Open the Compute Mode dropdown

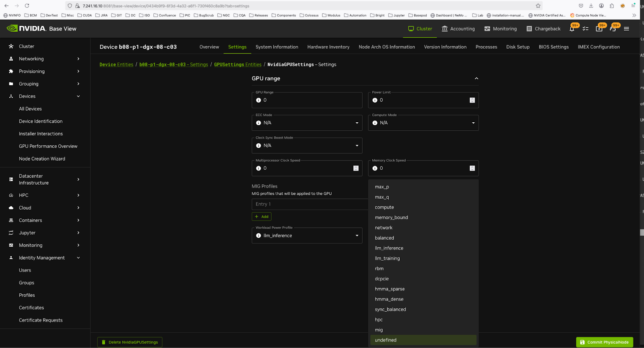coord(423,123)
